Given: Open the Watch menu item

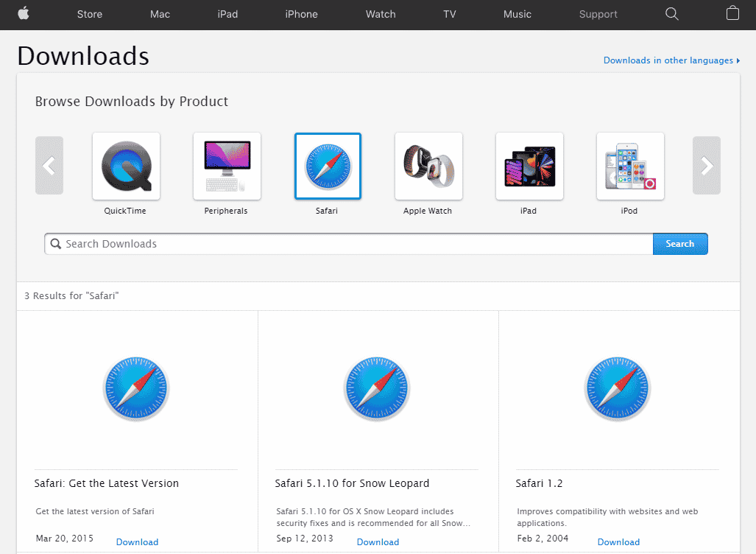Looking at the screenshot, I should (381, 15).
